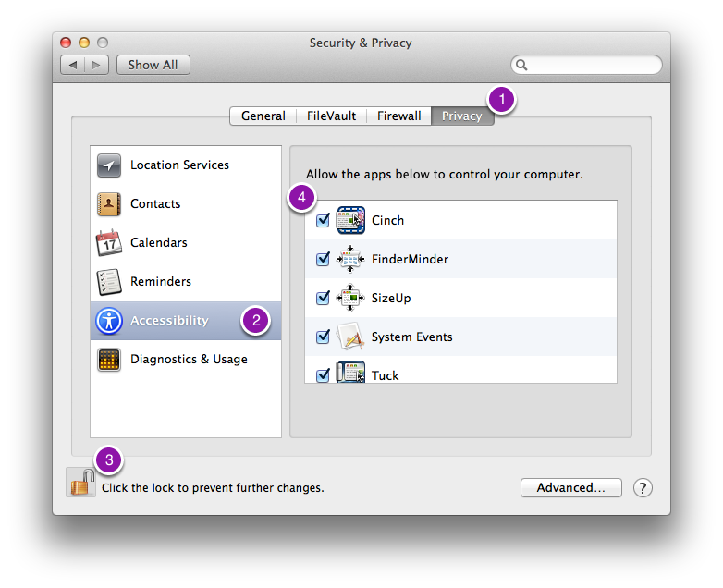Click the FinderMinder app icon
This screenshot has width=723, height=588.
(x=350, y=259)
